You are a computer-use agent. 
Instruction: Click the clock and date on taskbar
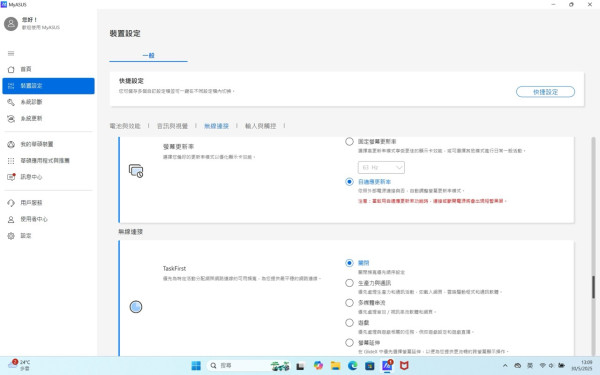[582, 365]
